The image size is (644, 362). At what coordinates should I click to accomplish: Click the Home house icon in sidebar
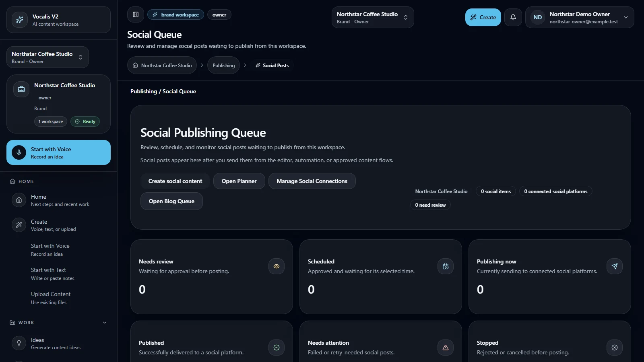coord(19,200)
